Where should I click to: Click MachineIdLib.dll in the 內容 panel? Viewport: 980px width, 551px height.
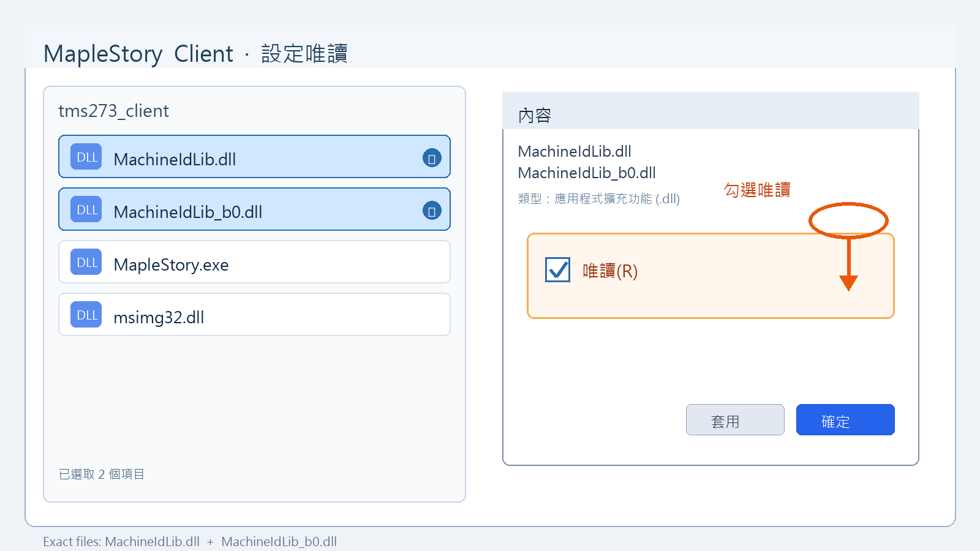[575, 151]
